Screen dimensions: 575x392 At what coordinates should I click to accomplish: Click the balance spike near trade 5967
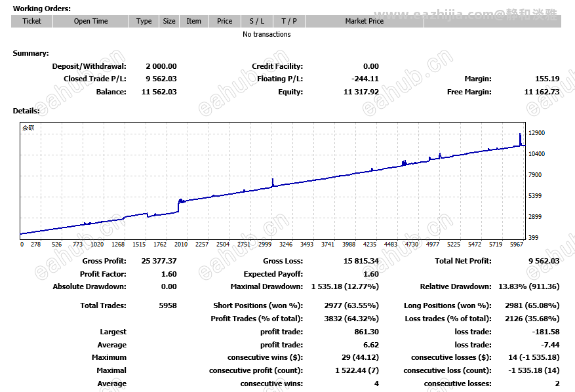click(x=520, y=140)
